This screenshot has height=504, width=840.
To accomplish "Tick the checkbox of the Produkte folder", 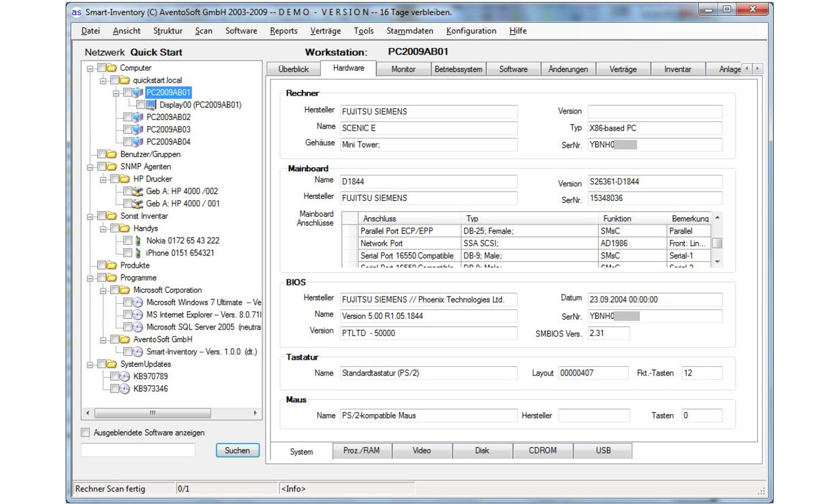I will [x=101, y=265].
